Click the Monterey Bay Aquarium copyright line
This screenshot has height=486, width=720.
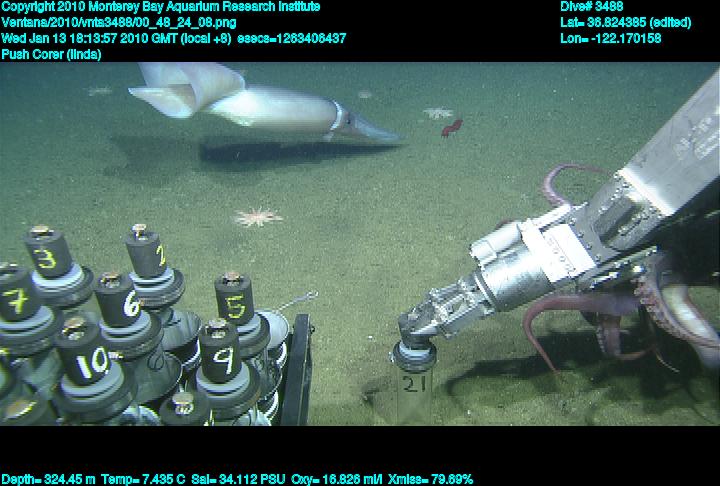160,7
